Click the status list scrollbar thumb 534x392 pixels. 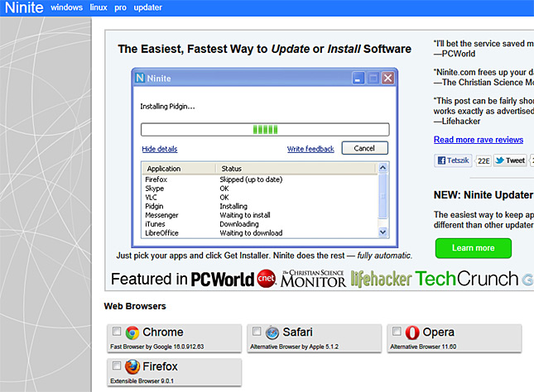(x=382, y=196)
